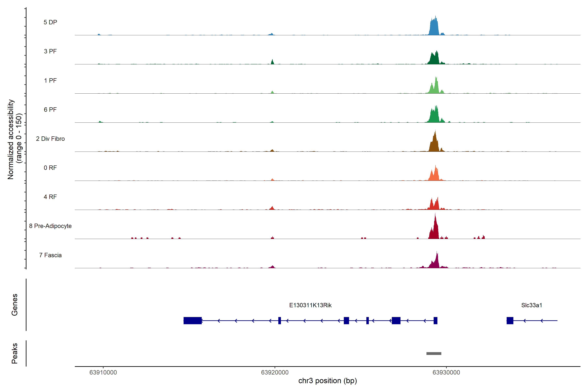588x392 pixels.
Task: Select the 8 Pre-Adipocyte label
Action: [x=50, y=226]
